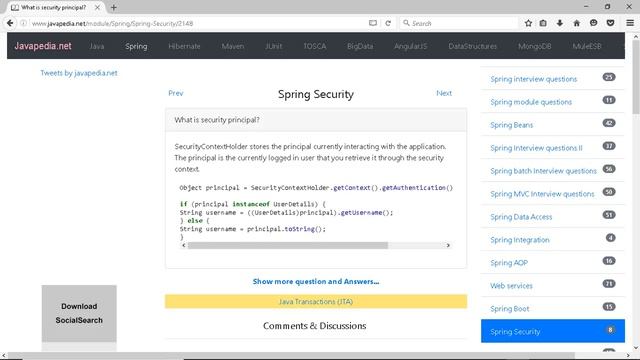Minimize the browser window
Image resolution: width=640 pixels, height=360 pixels.
point(586,7)
